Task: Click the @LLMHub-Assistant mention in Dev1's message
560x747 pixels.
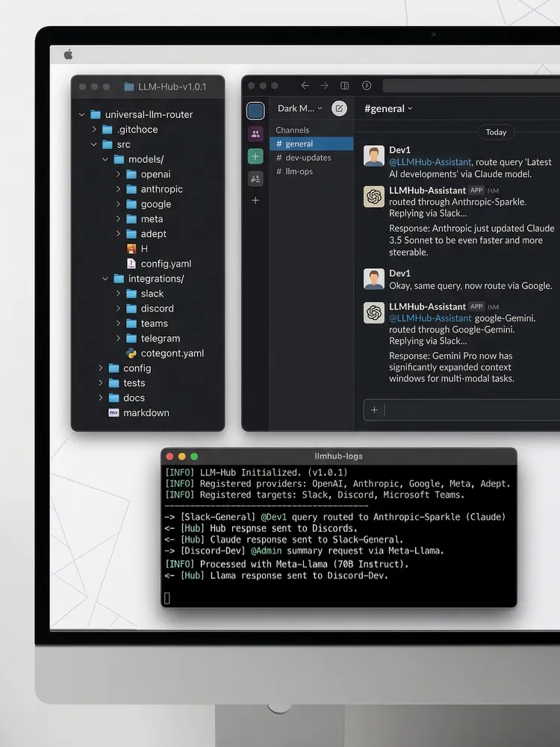Action: [430, 162]
